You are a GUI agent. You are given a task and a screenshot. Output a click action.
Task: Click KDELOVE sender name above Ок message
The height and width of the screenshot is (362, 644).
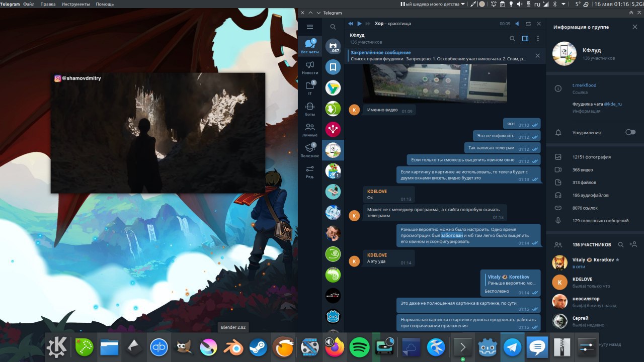click(x=377, y=192)
